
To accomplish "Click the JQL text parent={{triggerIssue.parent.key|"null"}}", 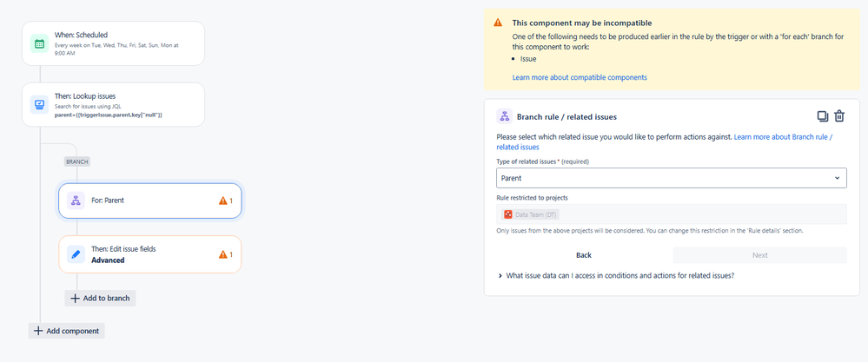I will (x=109, y=115).
